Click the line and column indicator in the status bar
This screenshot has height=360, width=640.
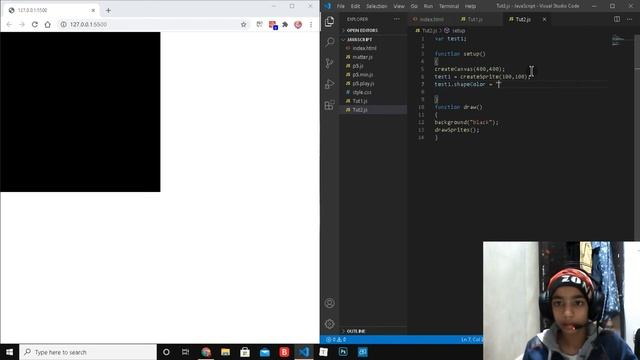tap(472, 340)
